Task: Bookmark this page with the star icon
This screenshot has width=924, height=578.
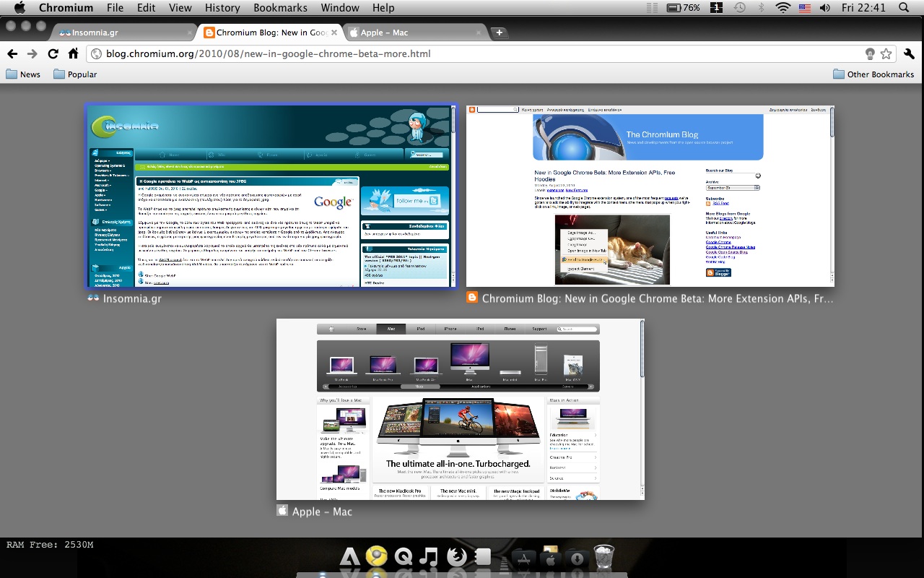Action: (886, 53)
